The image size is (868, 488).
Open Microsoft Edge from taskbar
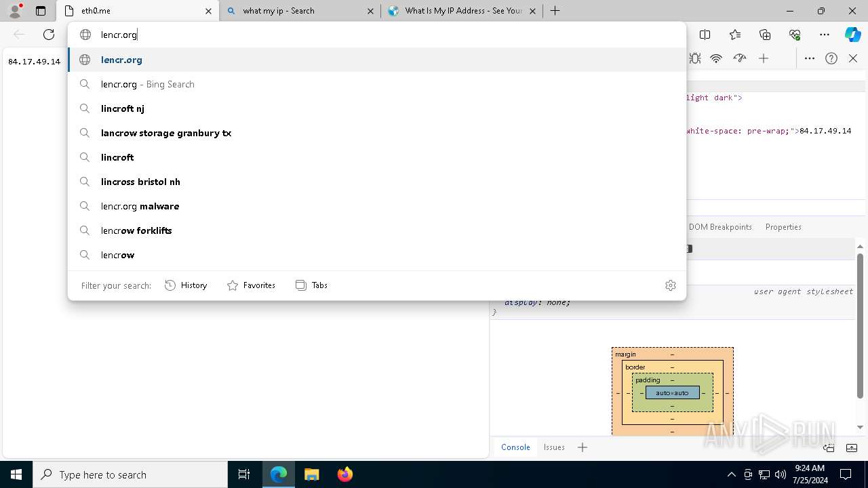(x=279, y=474)
